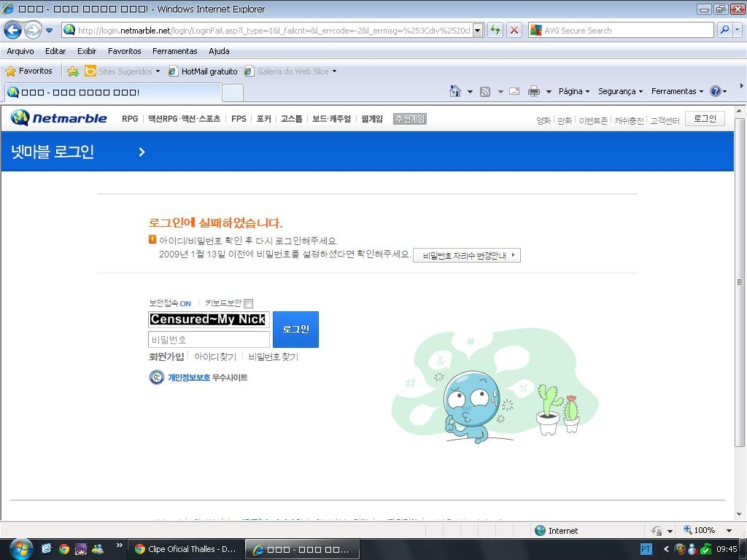Viewport: 747px width, 560px height.
Task: Show hidden tray icons arrow
Action: [665, 549]
